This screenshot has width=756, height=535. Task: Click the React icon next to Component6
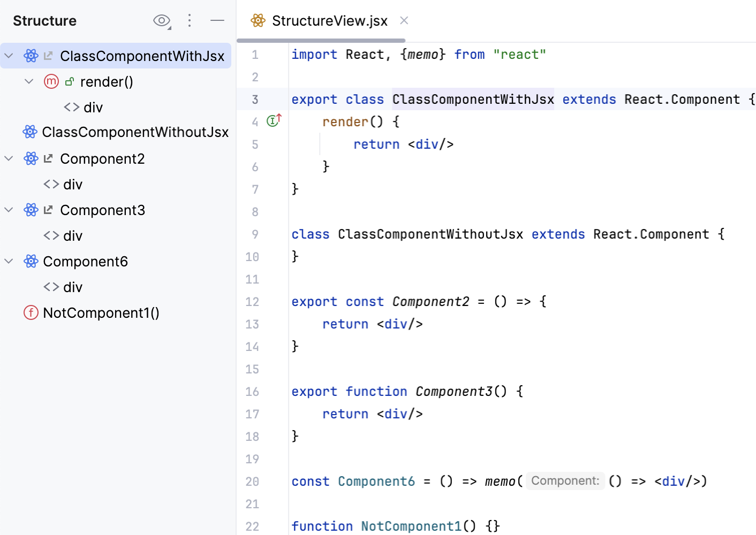click(x=31, y=261)
